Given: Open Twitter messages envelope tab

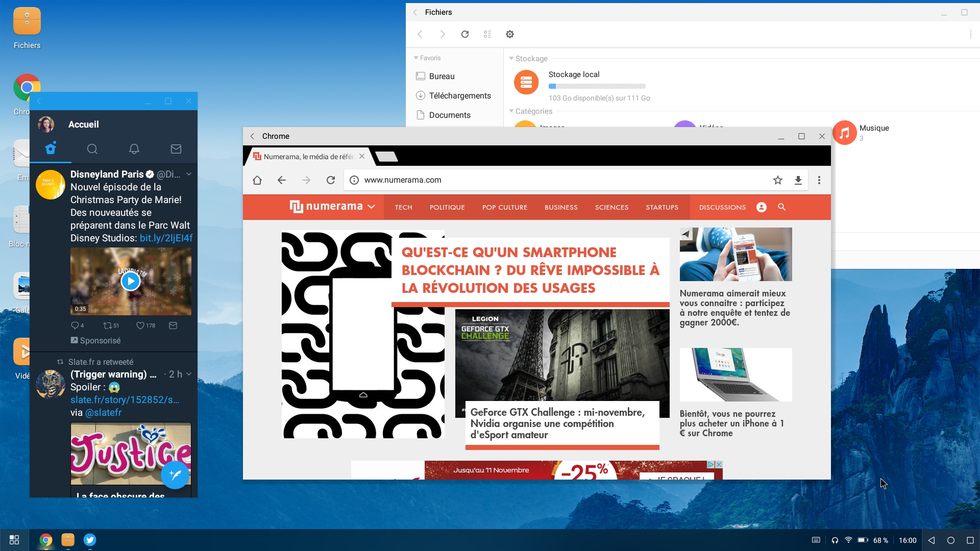Looking at the screenshot, I should tap(176, 149).
